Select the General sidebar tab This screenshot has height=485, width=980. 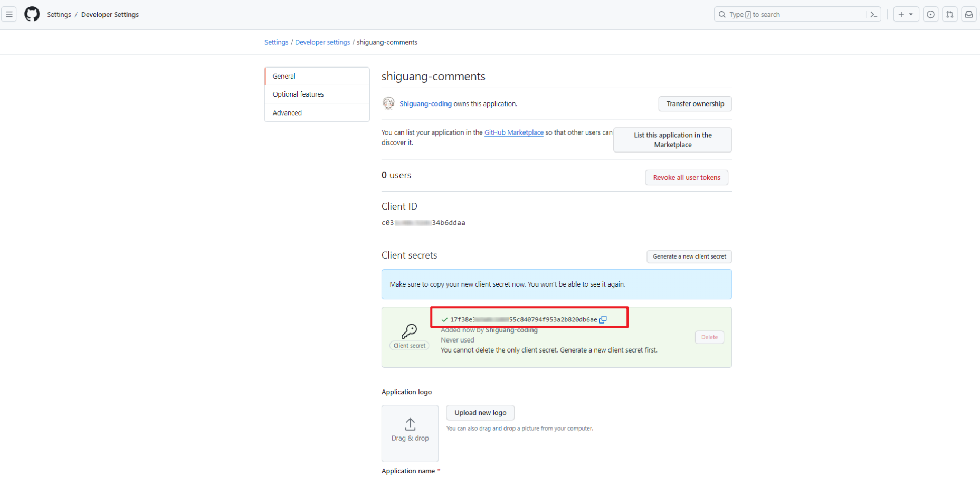coord(317,76)
